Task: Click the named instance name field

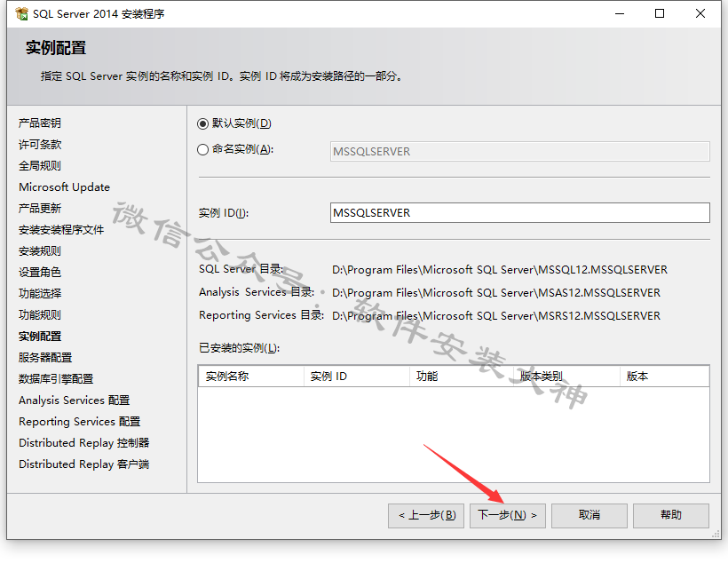Action: pos(520,152)
